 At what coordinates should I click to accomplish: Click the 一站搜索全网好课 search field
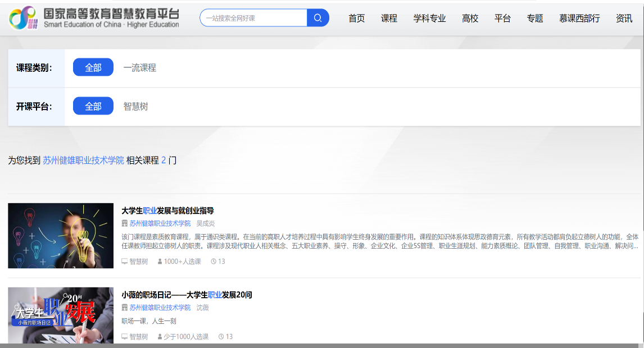point(253,18)
